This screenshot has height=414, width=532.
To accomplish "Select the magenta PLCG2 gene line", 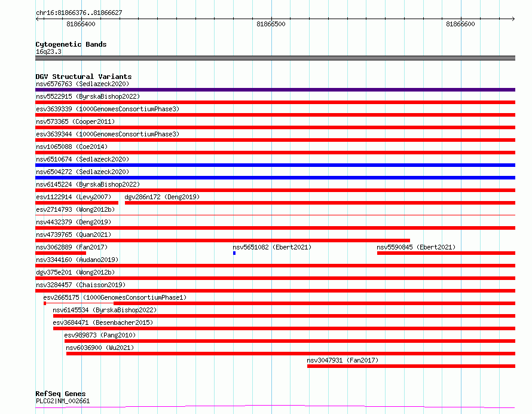I will (275, 407).
